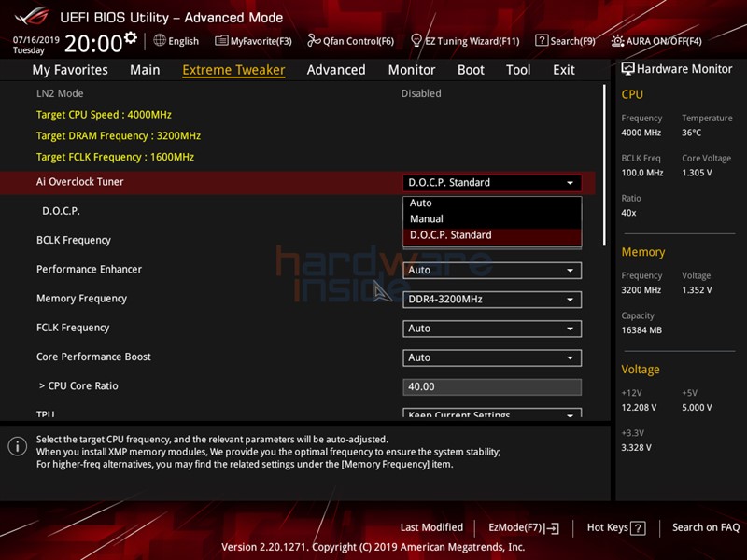Screen dimensions: 747x560
Task: Switch to the Main tab
Action: tap(145, 70)
